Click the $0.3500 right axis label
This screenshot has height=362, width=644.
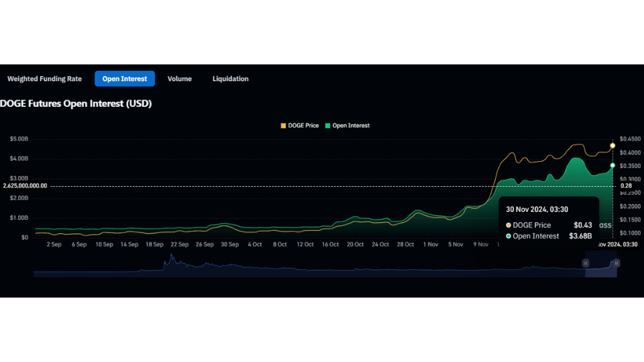click(x=630, y=166)
